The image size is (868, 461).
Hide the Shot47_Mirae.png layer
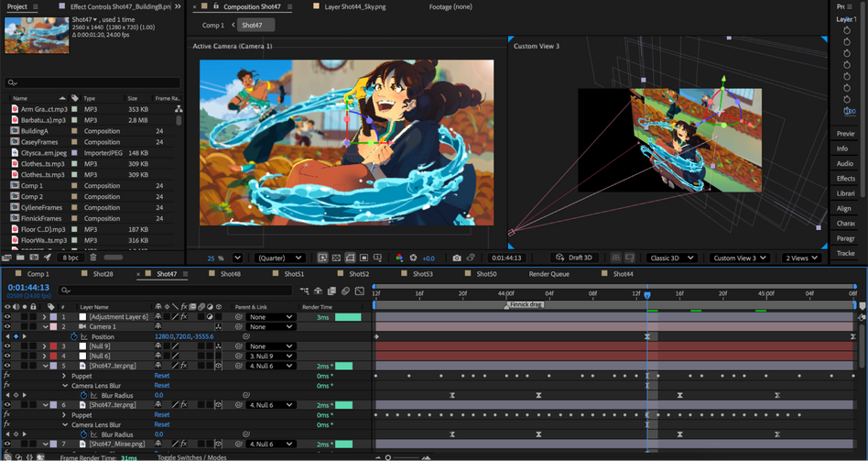point(7,444)
